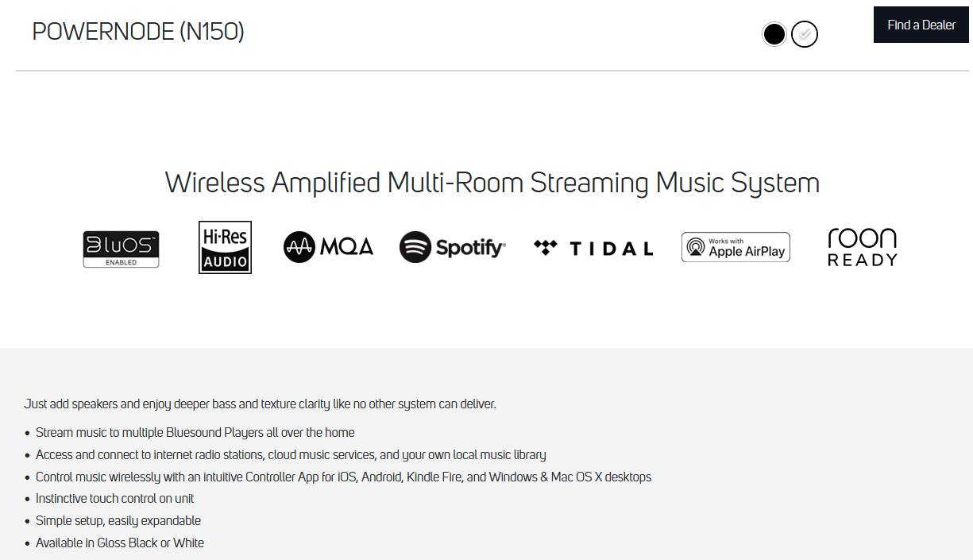Viewport: 973px width, 560px height.
Task: Open the Spotify logo
Action: point(452,247)
